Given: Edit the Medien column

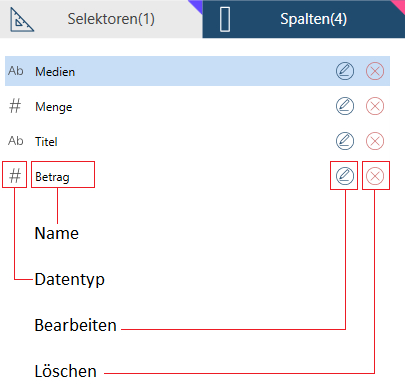Looking at the screenshot, I should tap(345, 71).
